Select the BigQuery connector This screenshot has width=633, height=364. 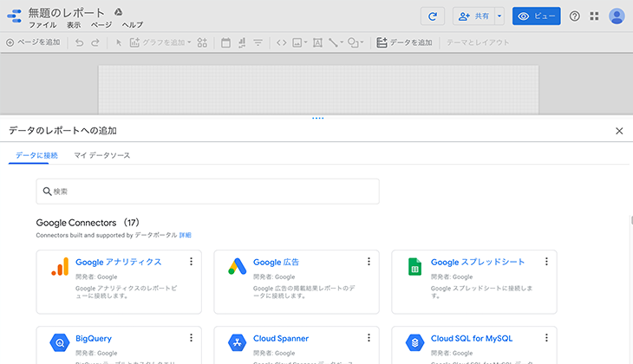(x=119, y=345)
